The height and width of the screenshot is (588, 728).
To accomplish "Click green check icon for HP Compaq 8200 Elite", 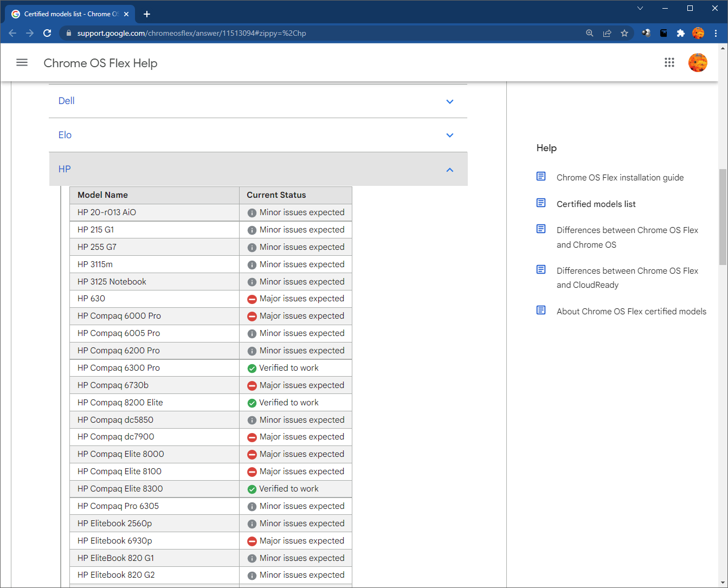I will click(x=252, y=403).
